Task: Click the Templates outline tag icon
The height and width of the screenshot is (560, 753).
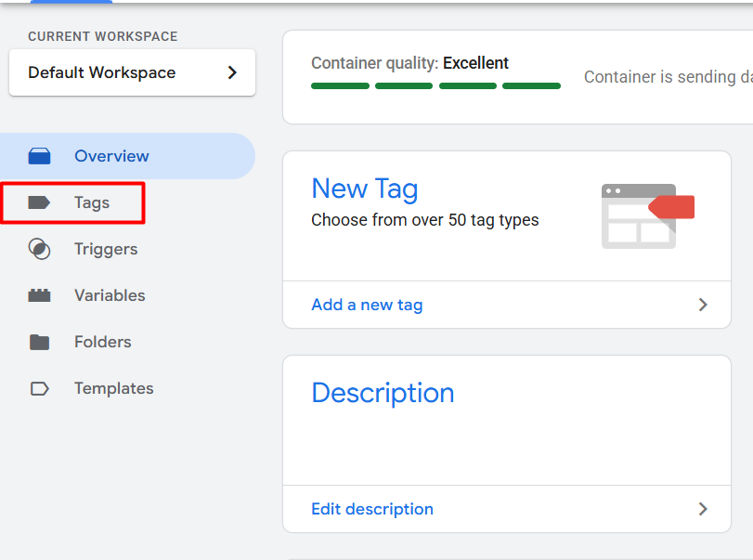Action: 39,388
